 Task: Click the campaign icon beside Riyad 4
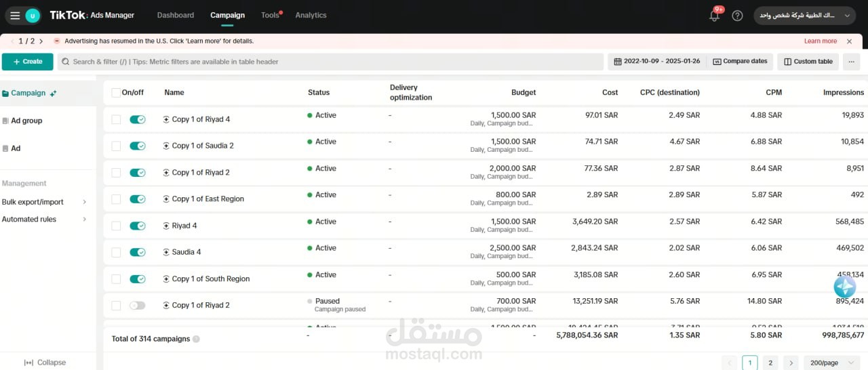(x=166, y=226)
